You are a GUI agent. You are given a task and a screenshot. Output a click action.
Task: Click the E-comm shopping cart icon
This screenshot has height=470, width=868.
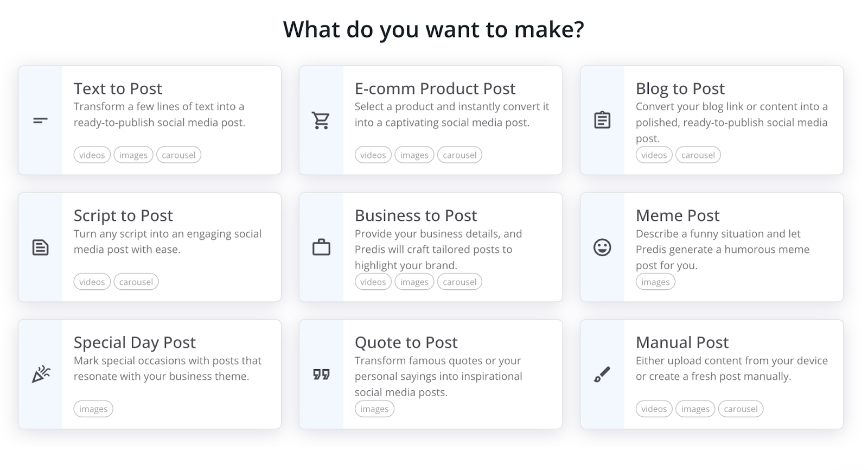click(321, 120)
